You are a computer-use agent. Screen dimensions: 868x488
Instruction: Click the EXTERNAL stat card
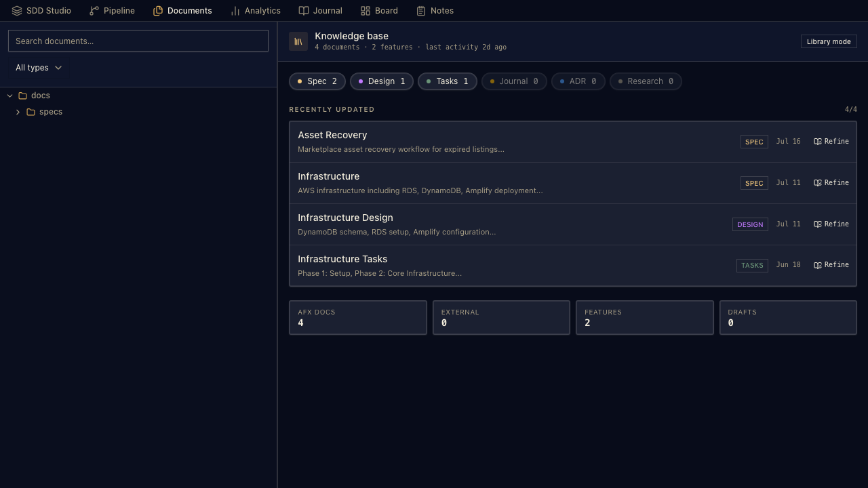(501, 318)
